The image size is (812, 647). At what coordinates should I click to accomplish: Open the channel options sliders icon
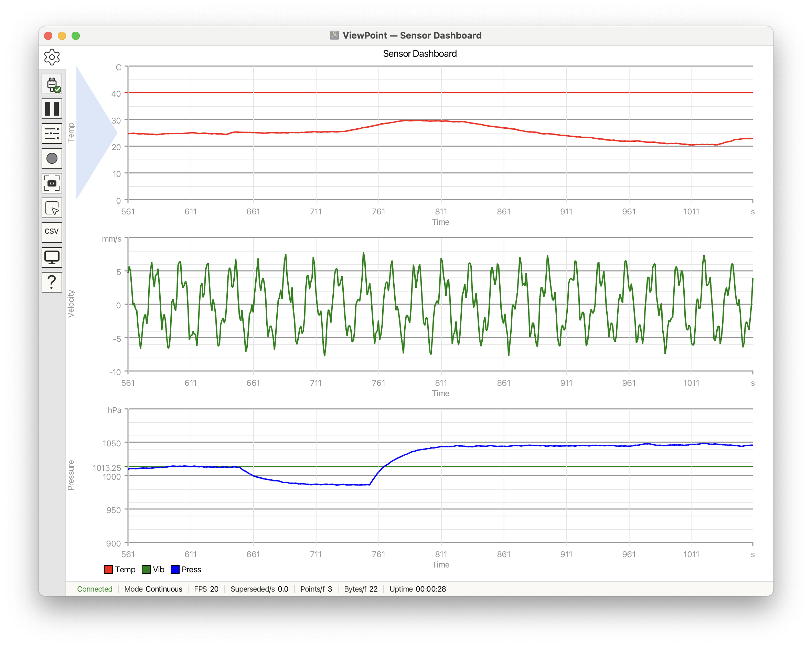[x=52, y=134]
